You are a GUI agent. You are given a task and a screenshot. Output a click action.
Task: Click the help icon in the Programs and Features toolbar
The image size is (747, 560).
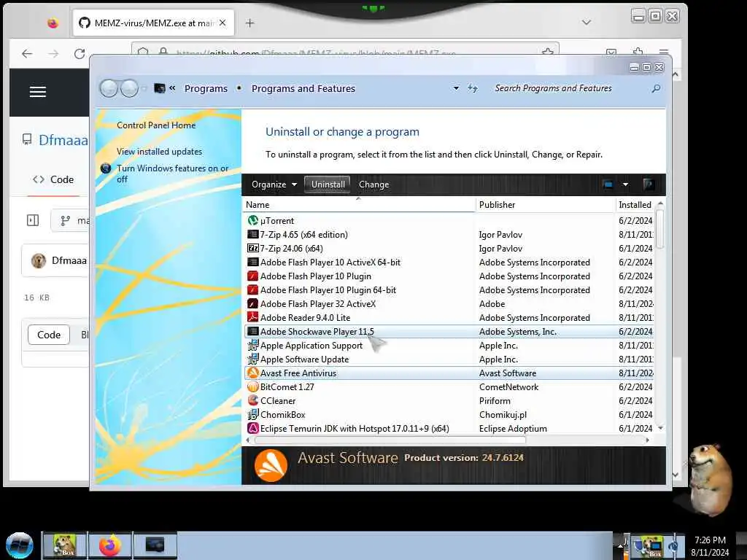[x=649, y=184]
